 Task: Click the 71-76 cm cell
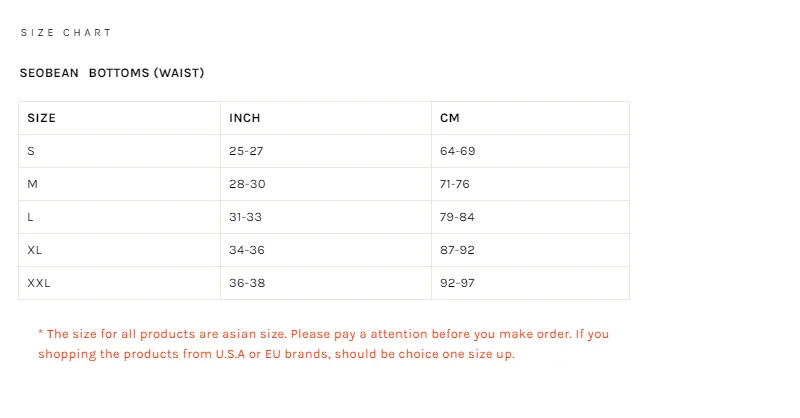455,184
